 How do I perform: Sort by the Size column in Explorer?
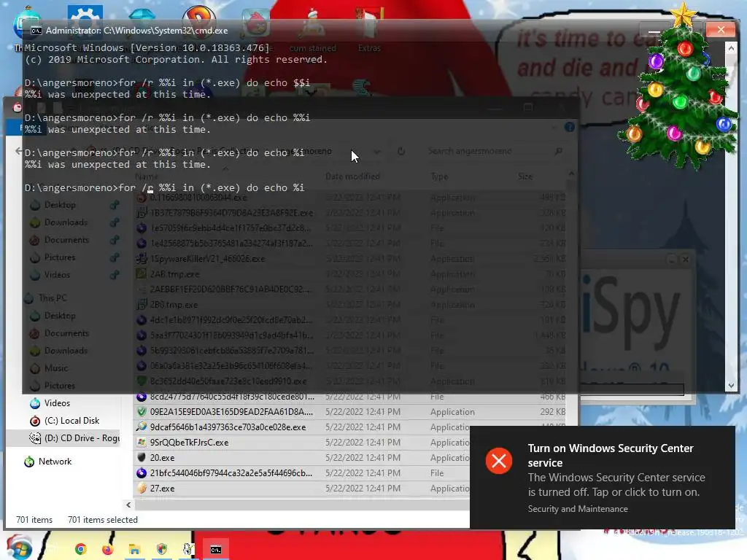point(525,176)
